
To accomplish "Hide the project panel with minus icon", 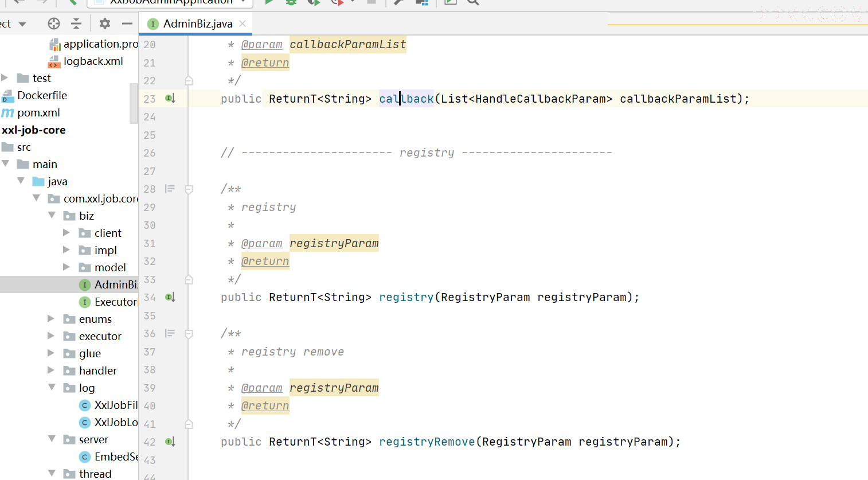I will (x=127, y=24).
